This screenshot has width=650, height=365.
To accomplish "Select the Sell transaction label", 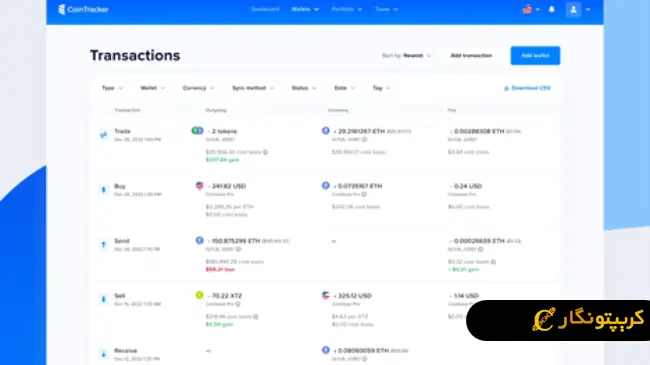I will coord(119,296).
